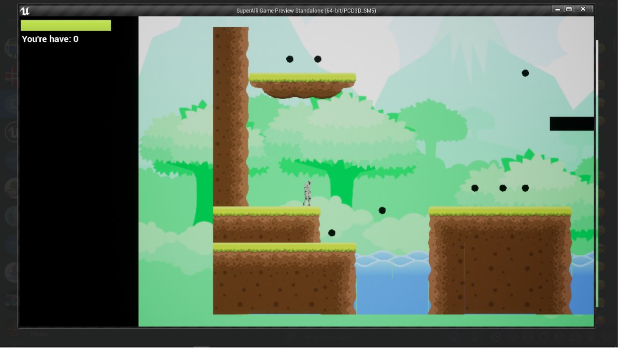
Task: Click the "You're have: 0" score text
Action: (x=50, y=39)
